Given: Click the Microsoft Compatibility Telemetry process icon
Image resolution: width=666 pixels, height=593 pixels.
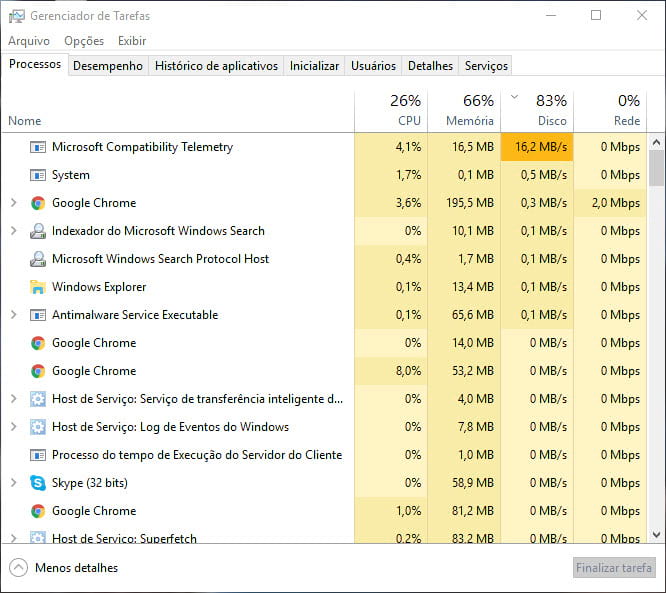Looking at the screenshot, I should point(38,147).
